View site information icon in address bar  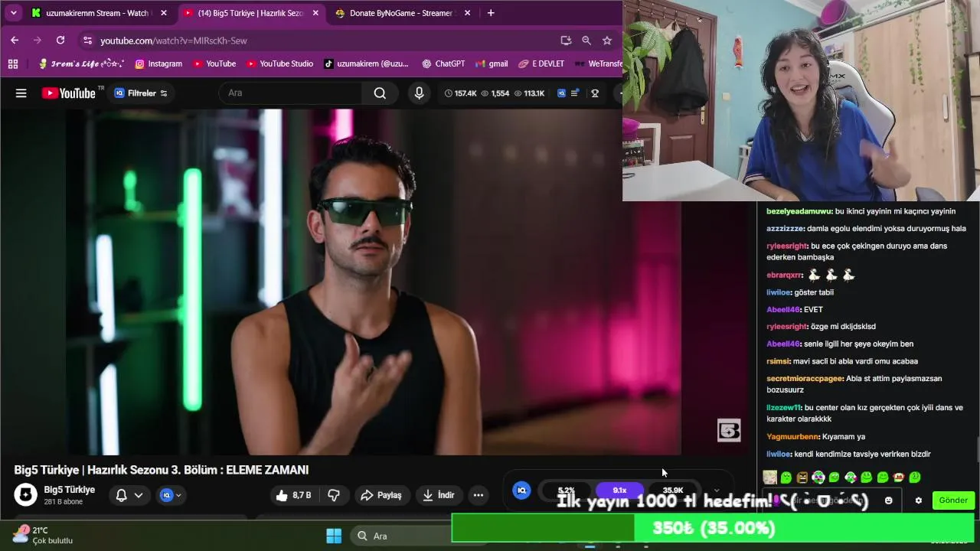[87, 40]
